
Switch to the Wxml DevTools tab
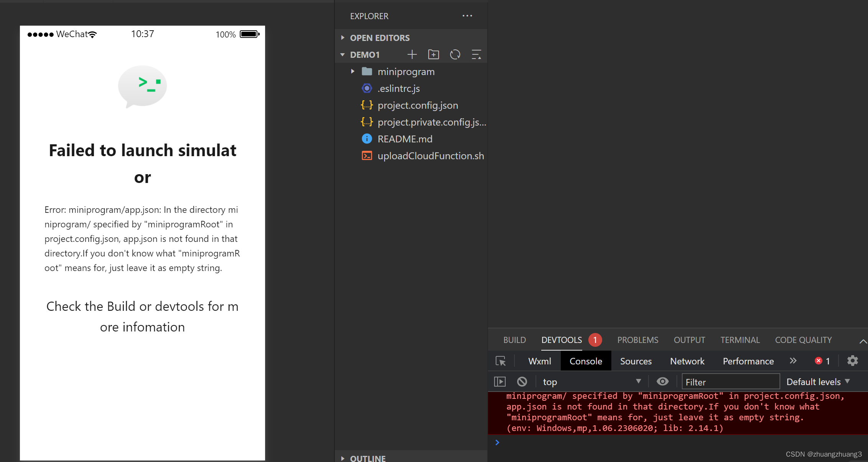pos(539,361)
